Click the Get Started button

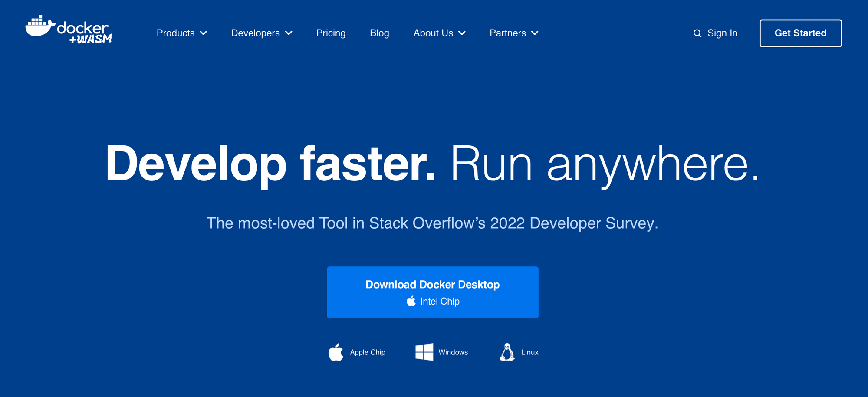tap(800, 33)
